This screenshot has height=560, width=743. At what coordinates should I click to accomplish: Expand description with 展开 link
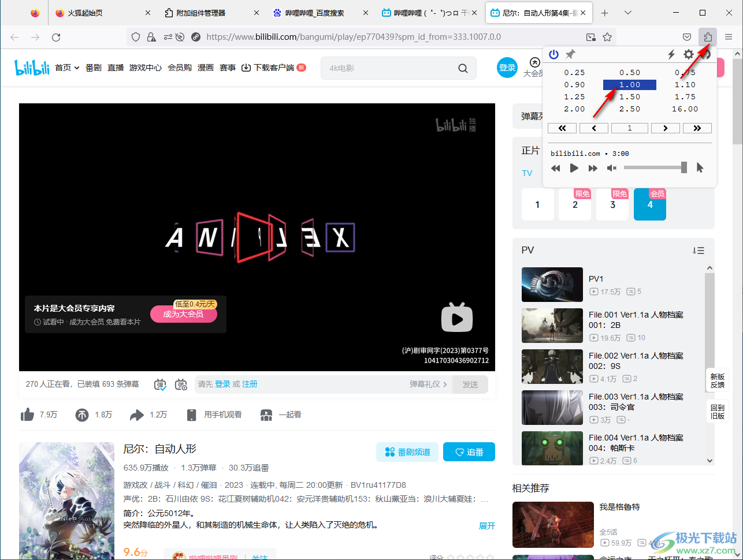(487, 526)
